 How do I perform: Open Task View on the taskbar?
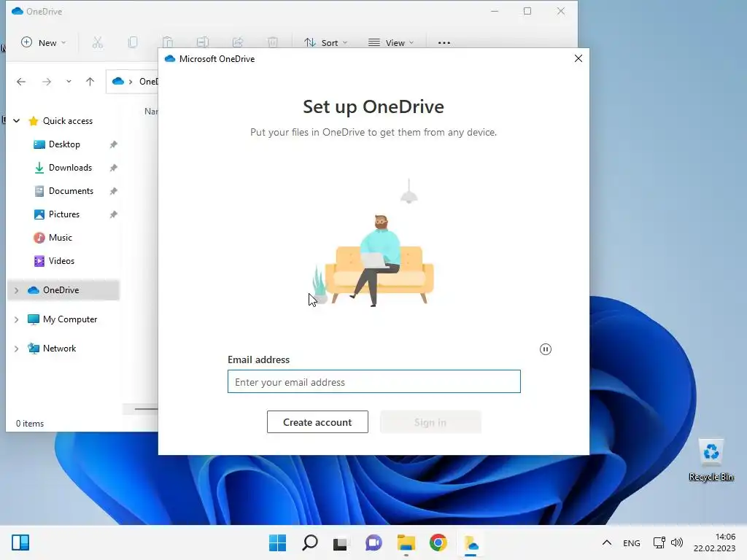(x=340, y=542)
